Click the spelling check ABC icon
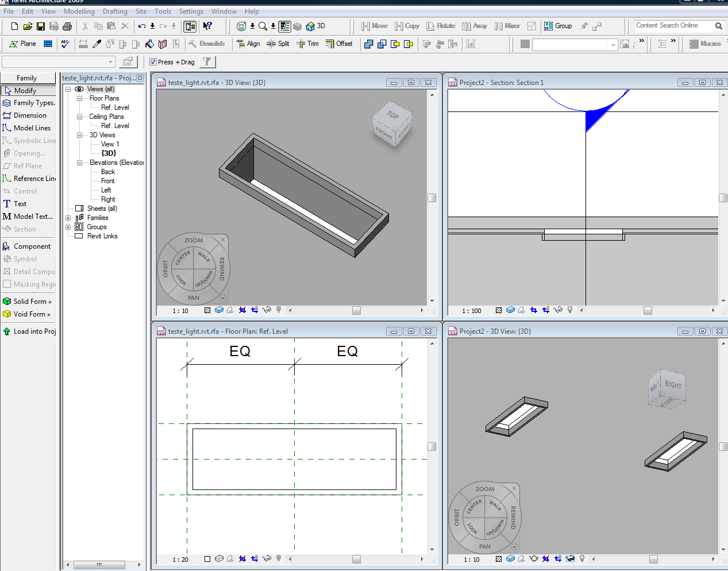 click(65, 44)
